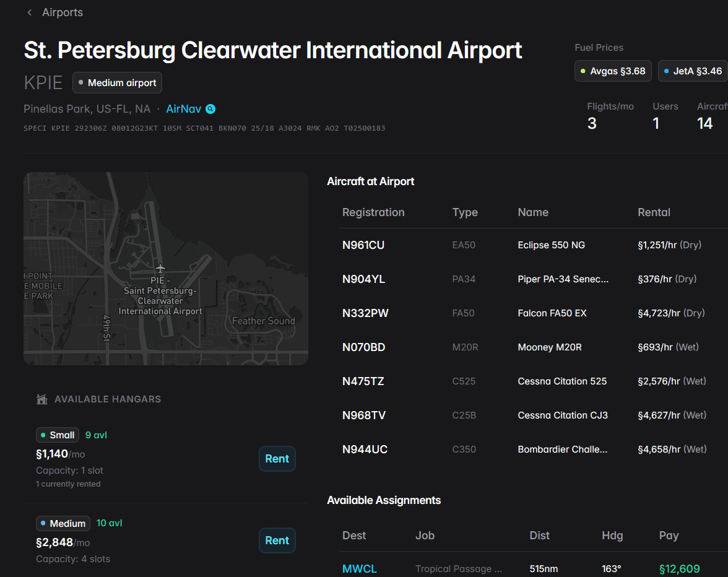Sort aircraft by Registration column header
The width and height of the screenshot is (728, 577).
373,212
